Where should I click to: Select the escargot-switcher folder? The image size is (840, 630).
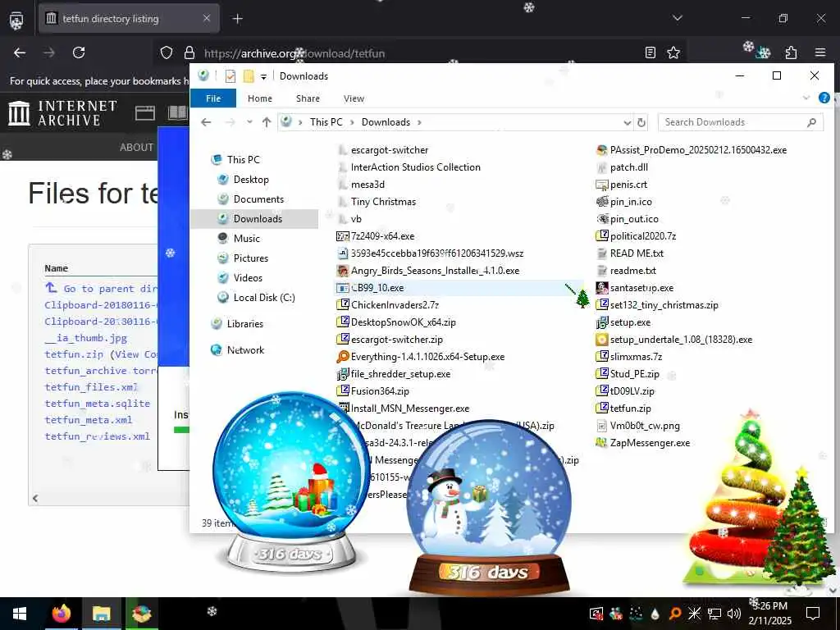(390, 150)
